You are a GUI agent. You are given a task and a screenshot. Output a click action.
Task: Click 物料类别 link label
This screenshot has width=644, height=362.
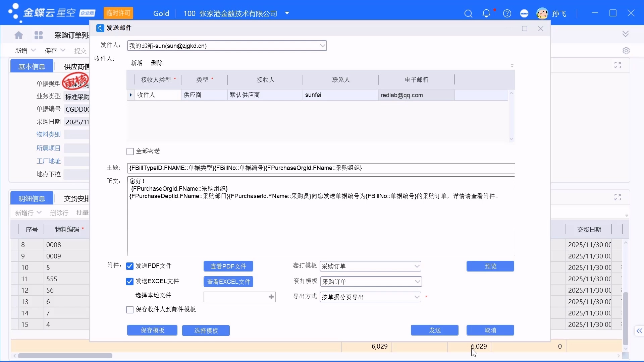pos(49,134)
